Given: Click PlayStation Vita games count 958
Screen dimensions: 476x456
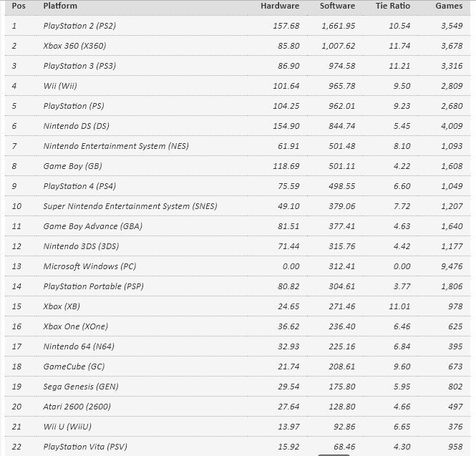Looking at the screenshot, I should pos(455,447).
